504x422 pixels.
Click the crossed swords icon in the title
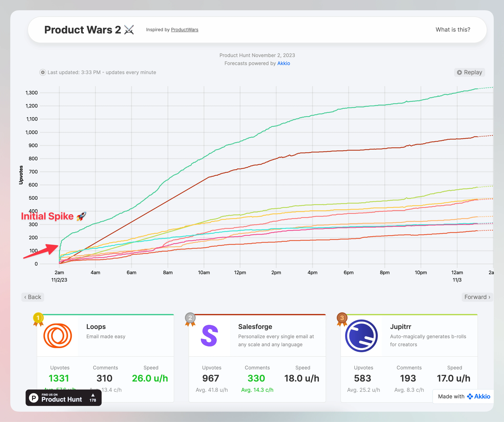129,30
